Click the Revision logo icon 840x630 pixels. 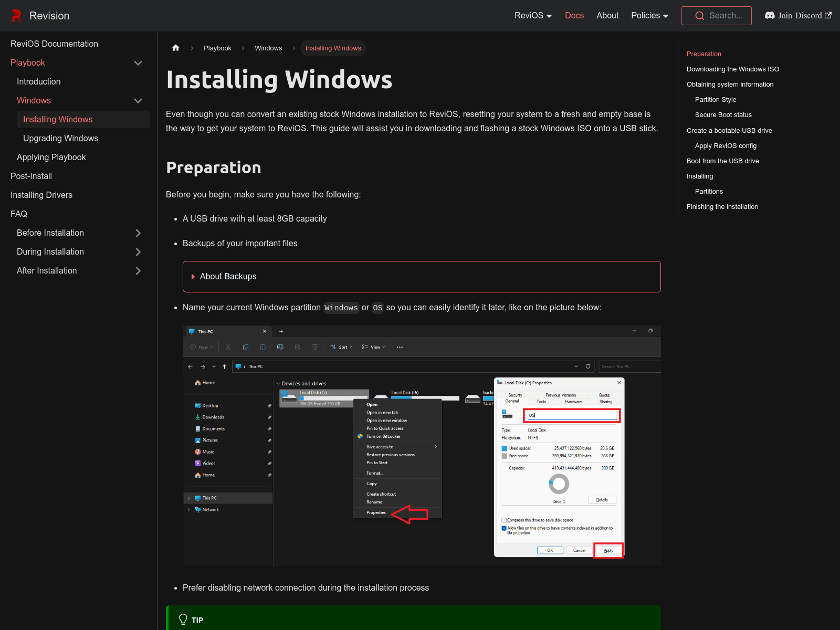[x=16, y=16]
